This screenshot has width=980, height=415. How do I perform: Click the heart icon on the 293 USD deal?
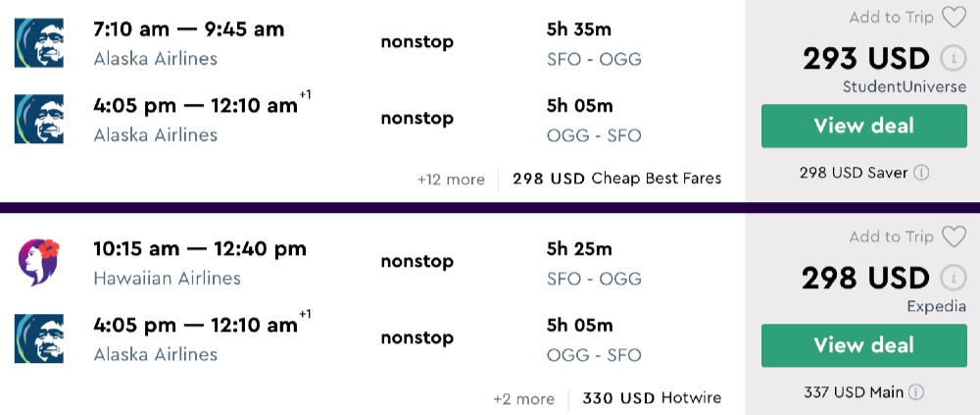[x=954, y=17]
